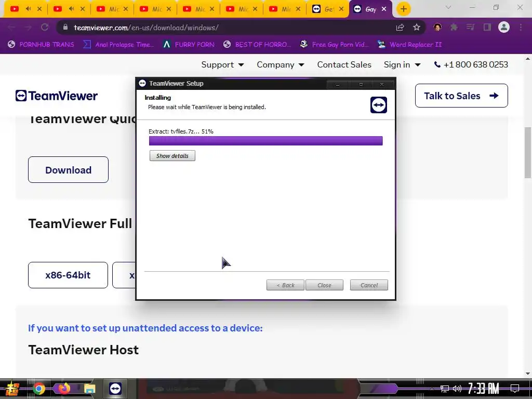Click the scrollbar up arrow on the page
This screenshot has height=399, width=532.
[x=528, y=59]
